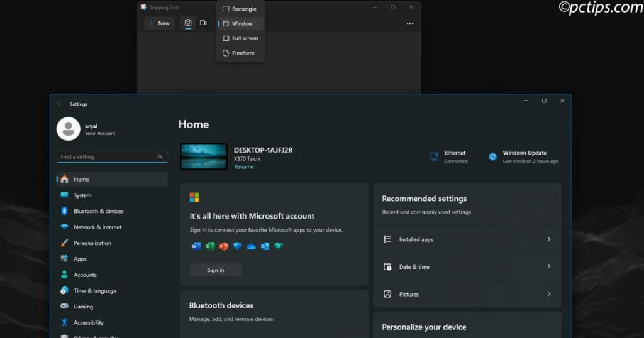Image resolution: width=644 pixels, height=338 pixels.
Task: Open the Snipping Tool three-dot menu
Action: pyautogui.click(x=410, y=23)
